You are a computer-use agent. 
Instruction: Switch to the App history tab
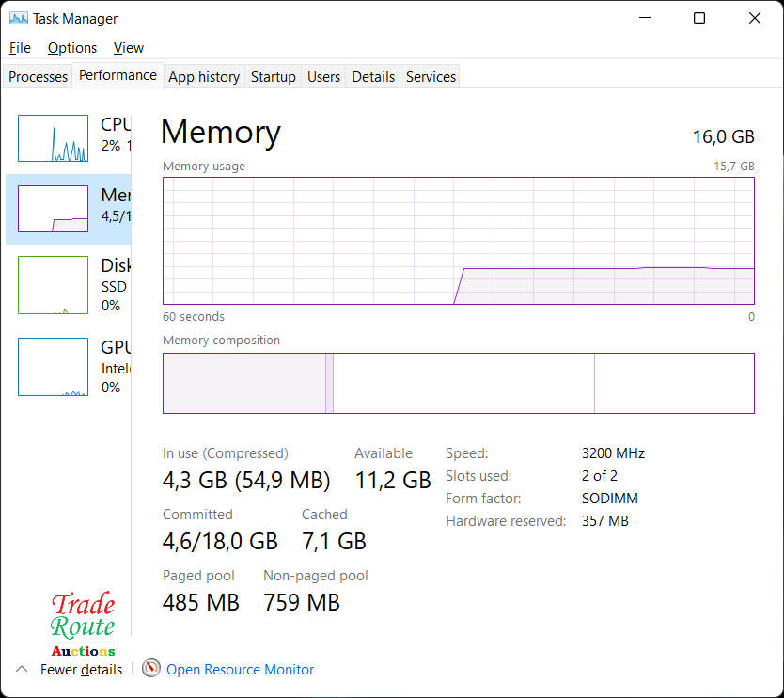(x=204, y=77)
